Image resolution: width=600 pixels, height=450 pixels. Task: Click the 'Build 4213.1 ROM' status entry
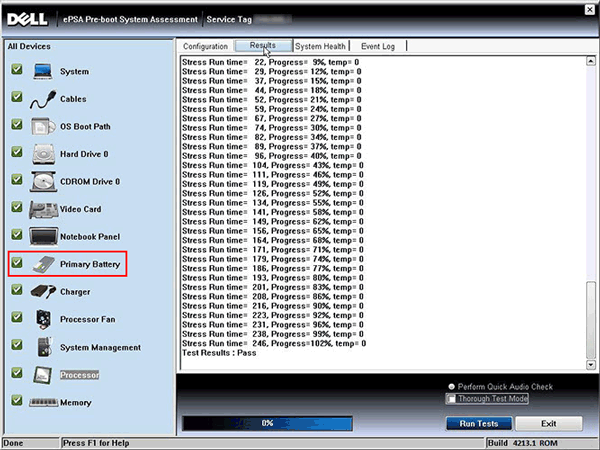point(522,443)
